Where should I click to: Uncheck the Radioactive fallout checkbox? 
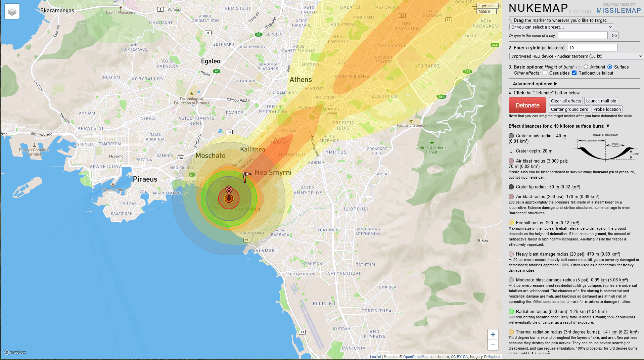coord(574,73)
